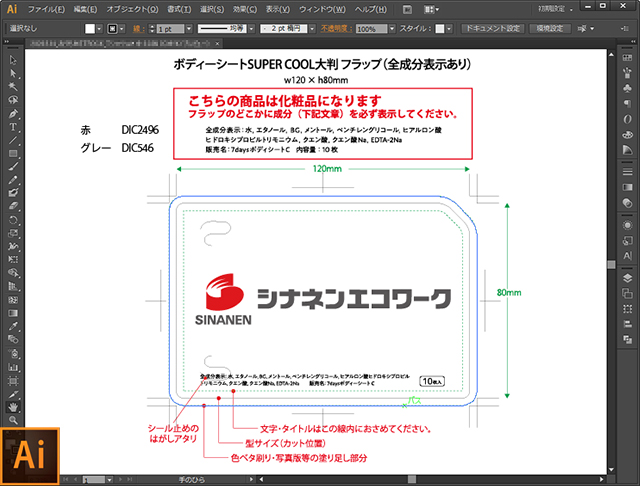The height and width of the screenshot is (486, 640).
Task: Open the 編集(E) menu
Action: pyautogui.click(x=85, y=9)
